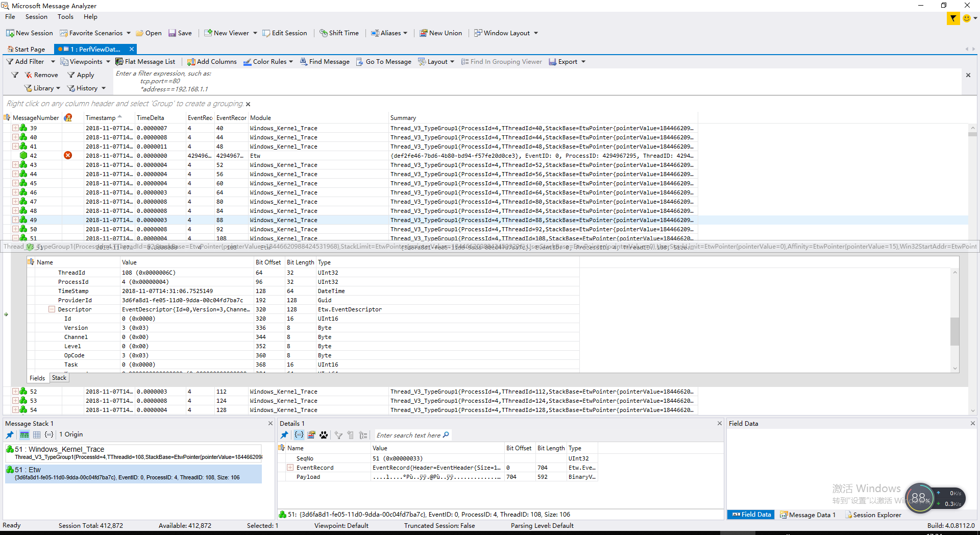980x535 pixels.
Task: Click the Remove filter button
Action: [x=41, y=75]
